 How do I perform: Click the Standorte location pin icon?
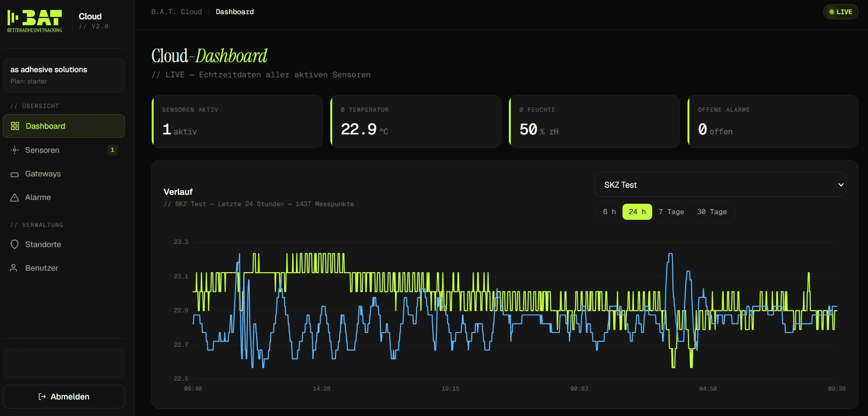click(x=15, y=244)
